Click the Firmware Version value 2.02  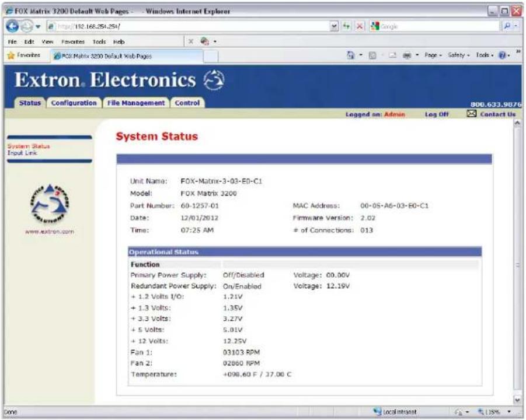(x=368, y=218)
